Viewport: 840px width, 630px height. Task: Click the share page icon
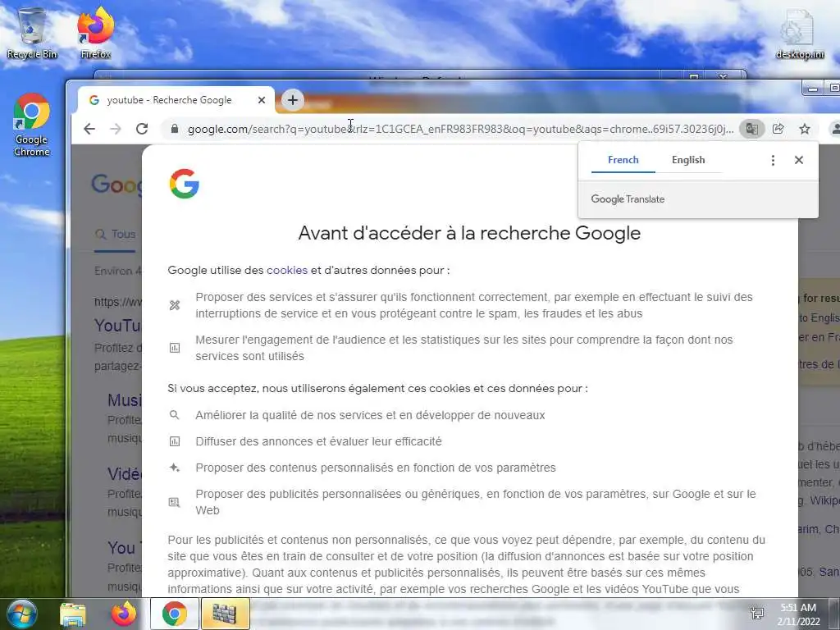coord(778,129)
